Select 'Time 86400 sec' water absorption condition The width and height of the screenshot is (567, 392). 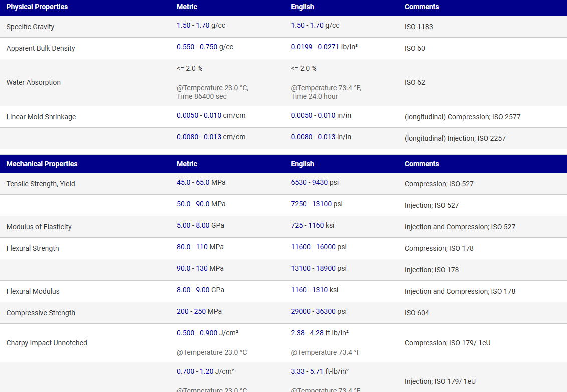click(202, 97)
